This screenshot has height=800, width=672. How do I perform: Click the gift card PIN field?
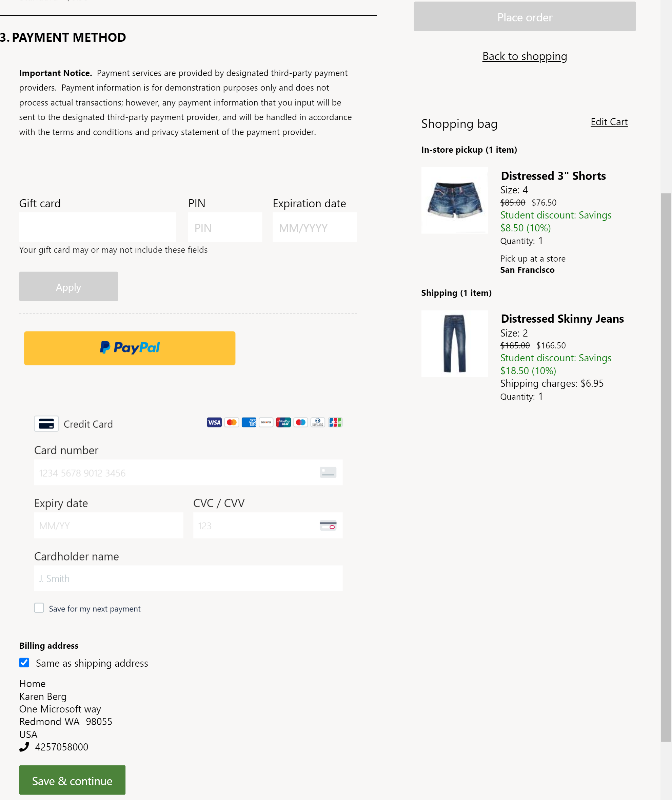(x=225, y=227)
